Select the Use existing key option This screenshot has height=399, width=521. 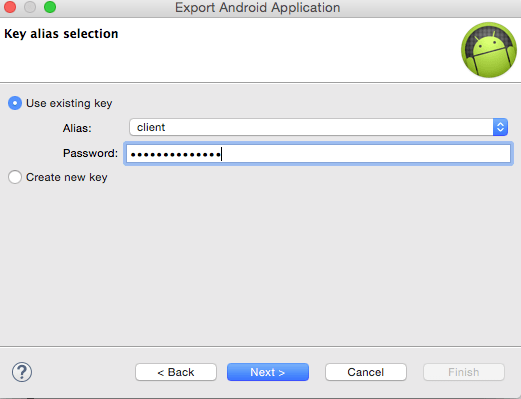point(15,103)
